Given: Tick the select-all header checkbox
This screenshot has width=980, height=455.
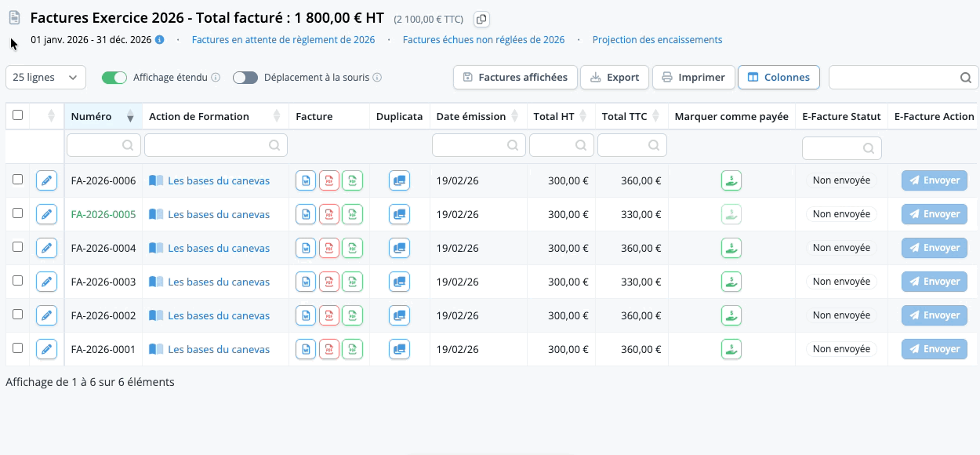Looking at the screenshot, I should [x=18, y=115].
